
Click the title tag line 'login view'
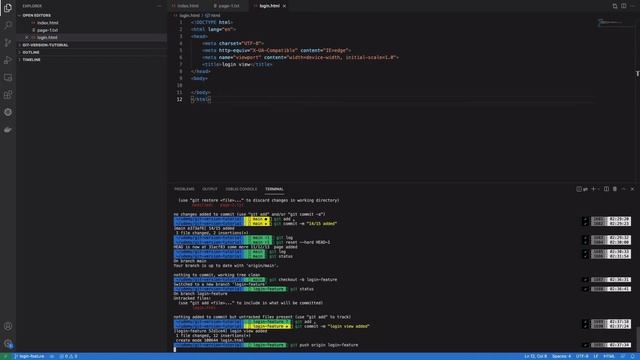coord(237,64)
